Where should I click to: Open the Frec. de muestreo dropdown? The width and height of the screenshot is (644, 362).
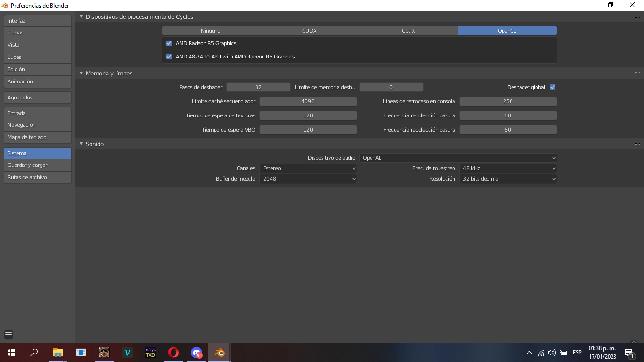(508, 168)
